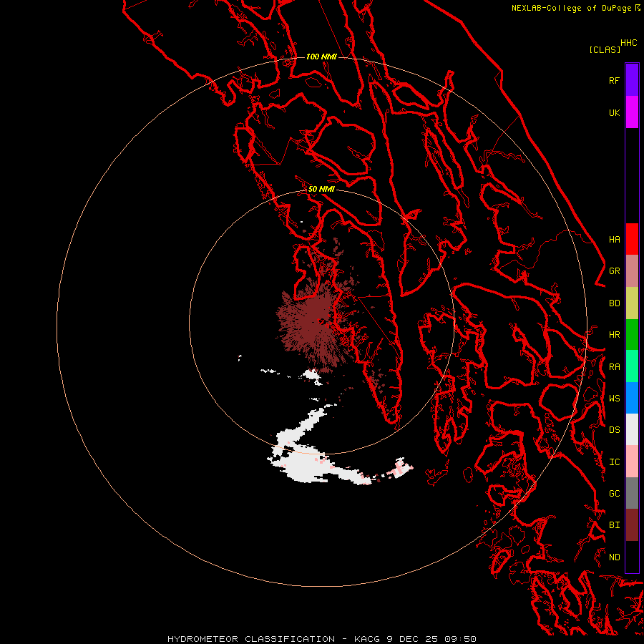Click the ND black legend swatch
The image size is (644, 644).
pos(632,557)
